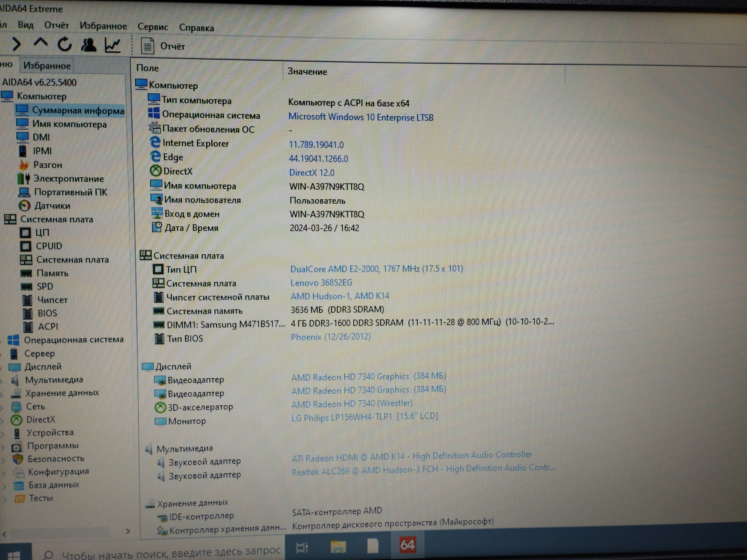Select the IPMI tree item
Viewport: 747px width, 560px height.
42,151
